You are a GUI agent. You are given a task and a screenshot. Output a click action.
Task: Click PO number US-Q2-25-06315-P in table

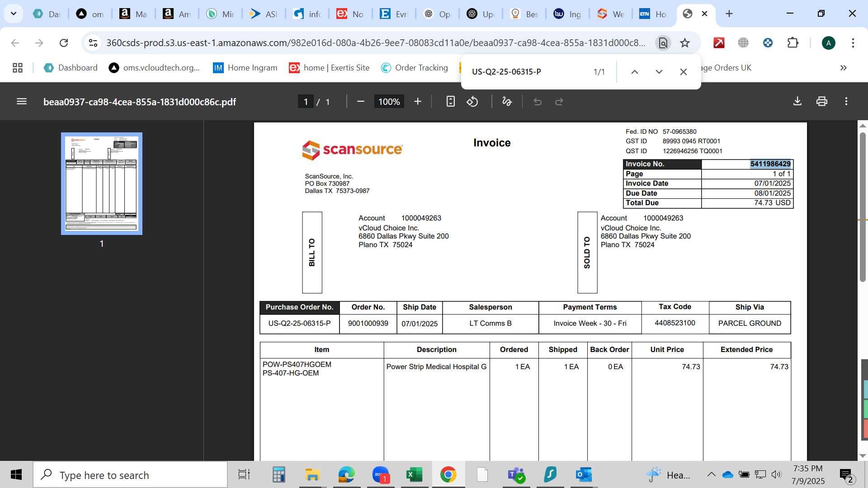(299, 324)
